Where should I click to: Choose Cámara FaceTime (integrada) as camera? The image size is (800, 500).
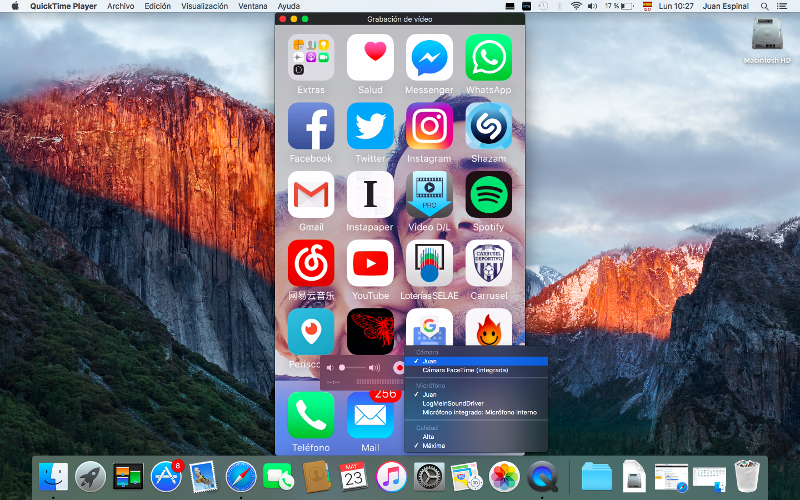coord(476,370)
